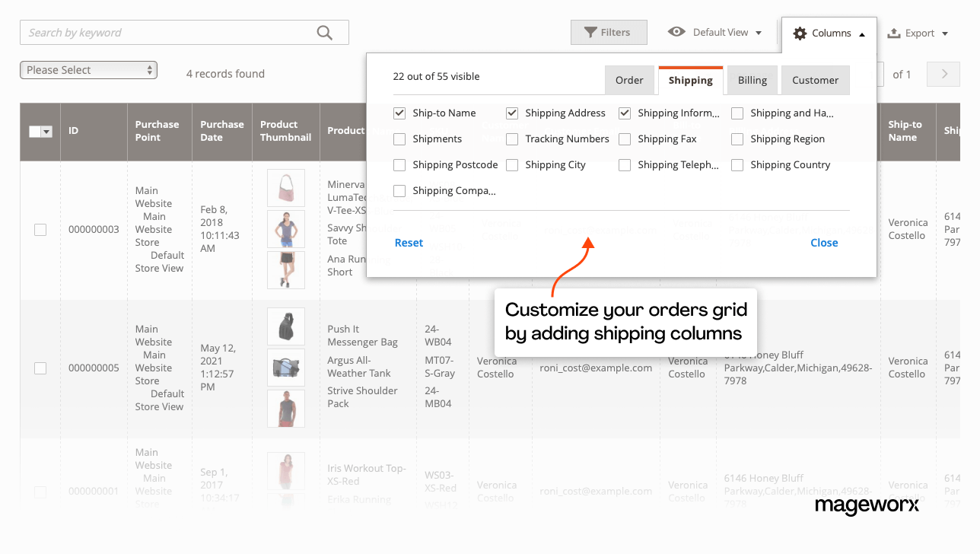Image resolution: width=980 pixels, height=554 pixels.
Task: Switch to the Billing columns tab
Action: [752, 79]
